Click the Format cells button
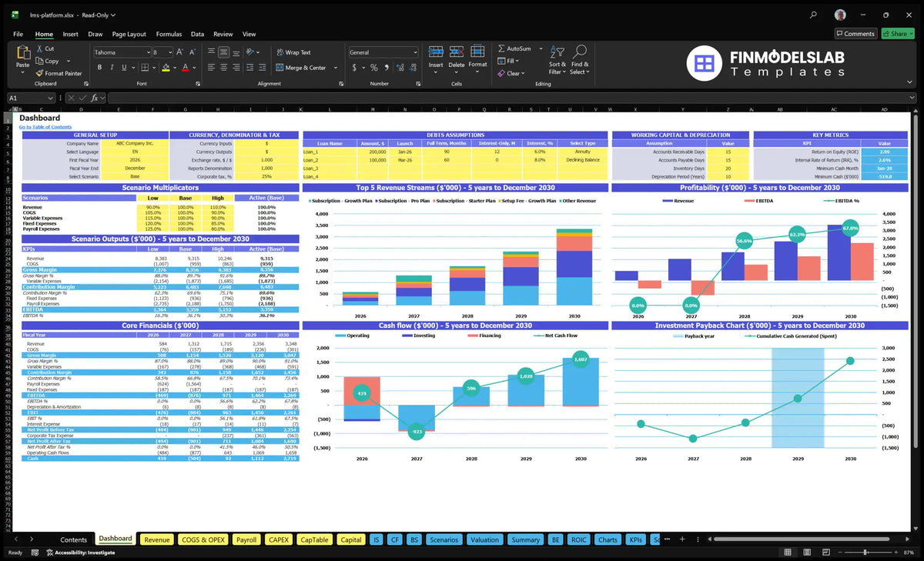Viewport: 924px width, 561px height. point(477,57)
